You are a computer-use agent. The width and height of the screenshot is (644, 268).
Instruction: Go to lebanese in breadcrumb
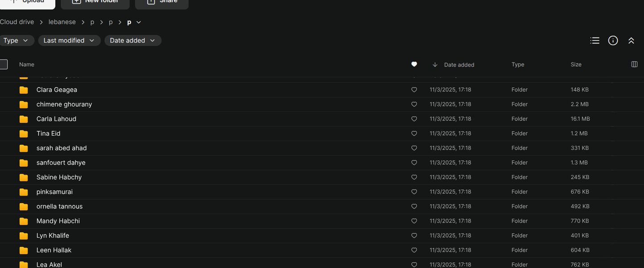62,22
